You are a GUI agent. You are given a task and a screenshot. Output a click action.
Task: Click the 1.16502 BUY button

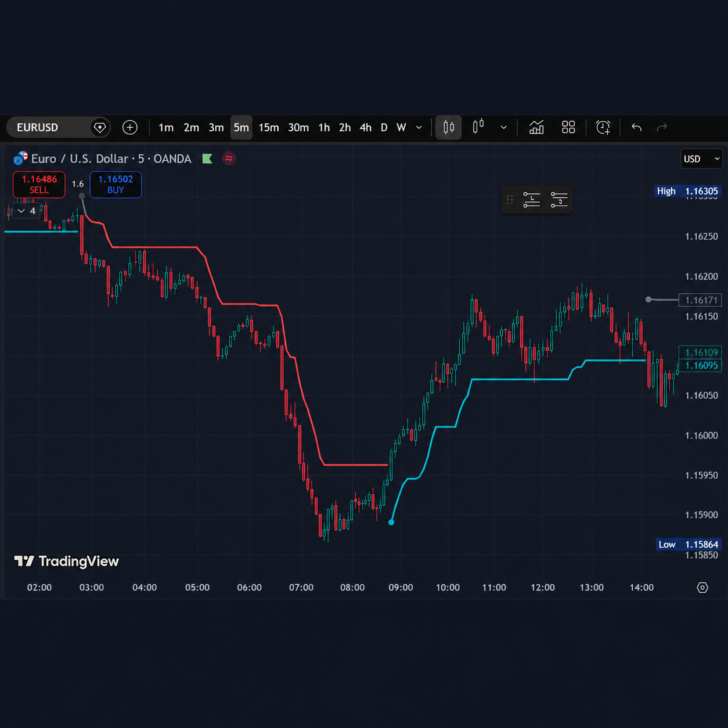[x=116, y=185]
